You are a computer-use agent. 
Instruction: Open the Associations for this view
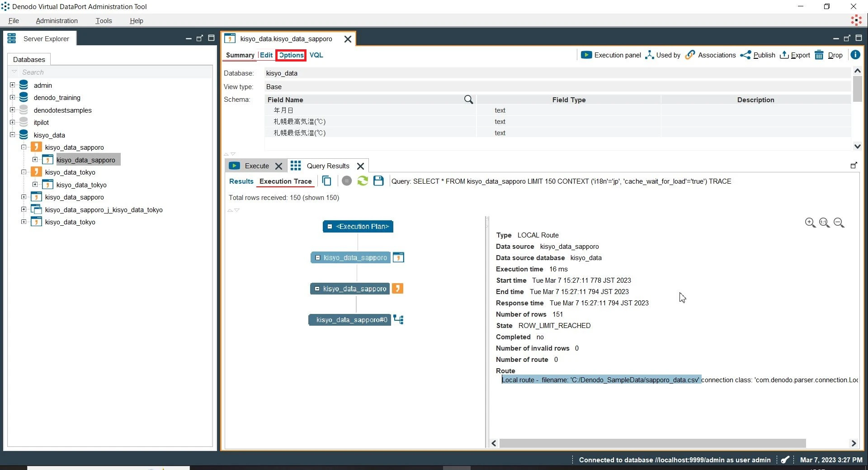click(711, 55)
